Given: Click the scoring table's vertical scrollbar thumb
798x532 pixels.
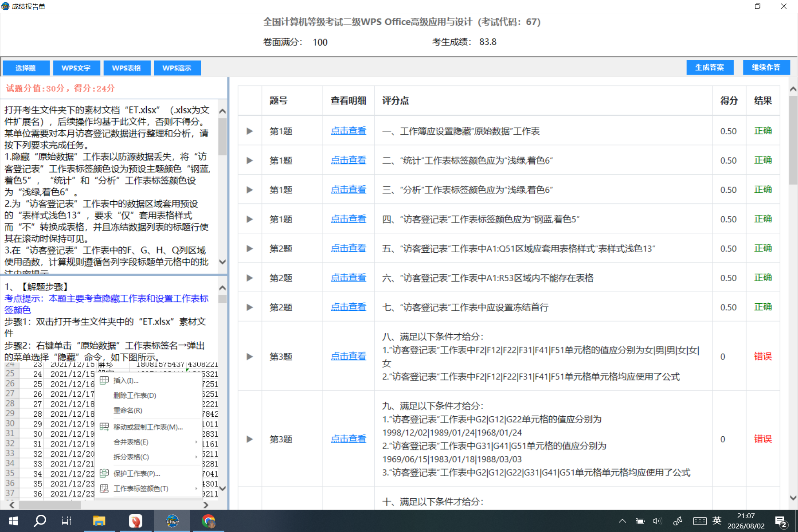Looking at the screenshot, I should click(793, 140).
